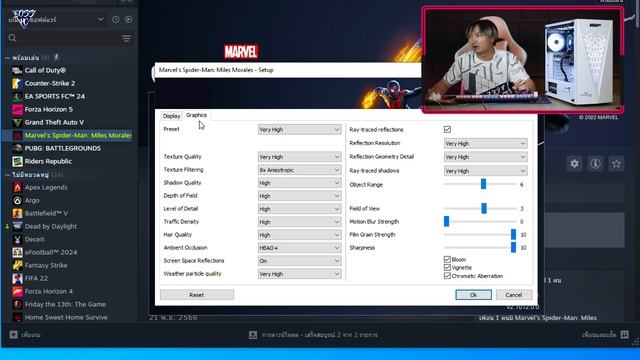Viewport: 640px width, 360px height.
Task: Open friends and chat icon
Action: [624, 335]
